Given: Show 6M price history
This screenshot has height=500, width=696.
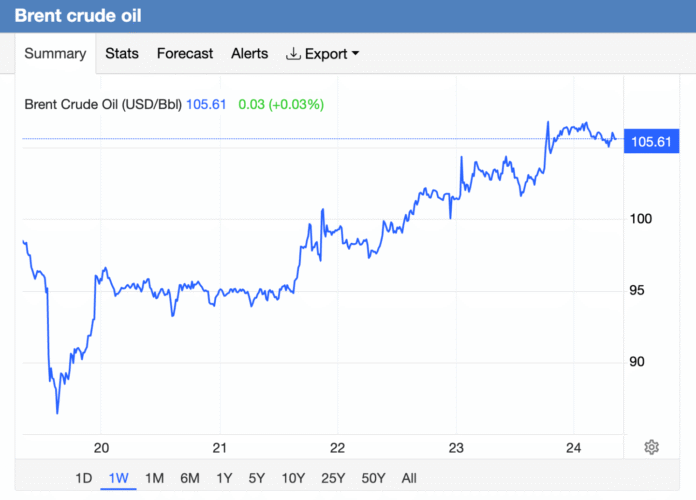Looking at the screenshot, I should (190, 478).
